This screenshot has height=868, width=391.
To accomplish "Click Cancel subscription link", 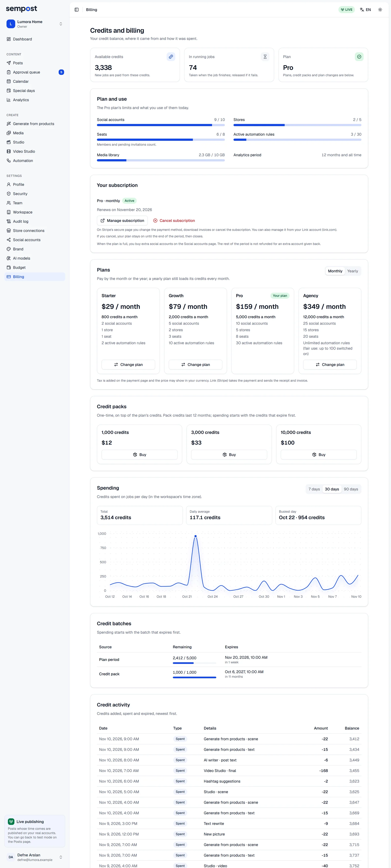I will click(174, 221).
